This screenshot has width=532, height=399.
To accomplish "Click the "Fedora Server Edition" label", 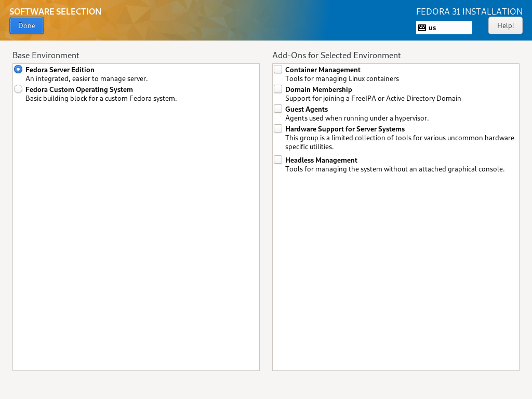I will (x=60, y=70).
